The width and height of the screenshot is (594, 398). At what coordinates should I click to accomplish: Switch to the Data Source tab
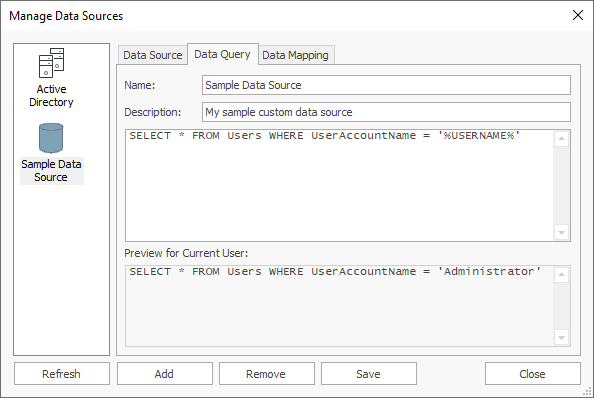pyautogui.click(x=153, y=55)
